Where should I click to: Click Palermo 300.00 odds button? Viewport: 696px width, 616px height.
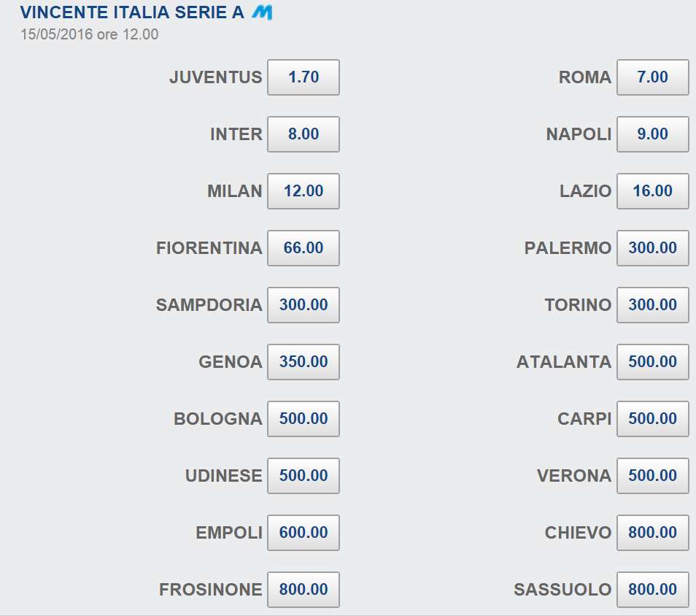pos(652,248)
